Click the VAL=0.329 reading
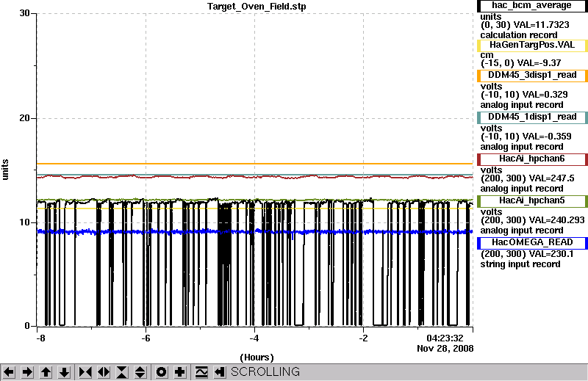This screenshot has width=588, height=381. (545, 95)
